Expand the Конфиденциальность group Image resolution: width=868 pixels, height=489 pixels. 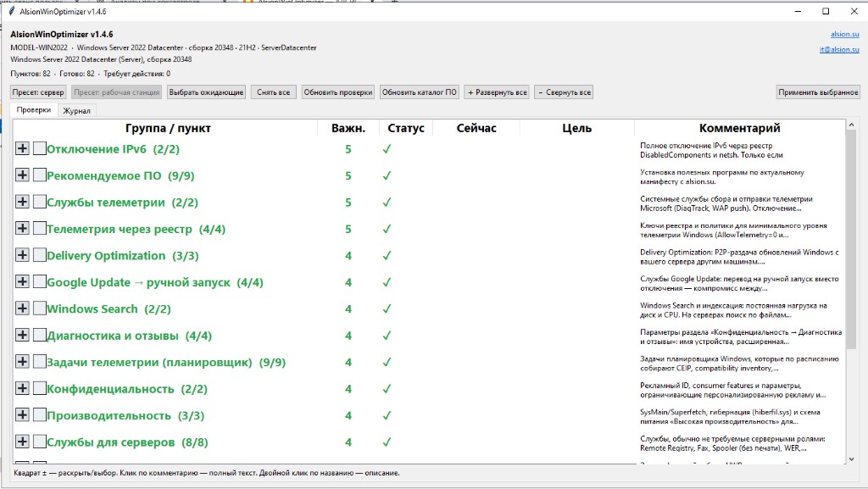click(22, 388)
